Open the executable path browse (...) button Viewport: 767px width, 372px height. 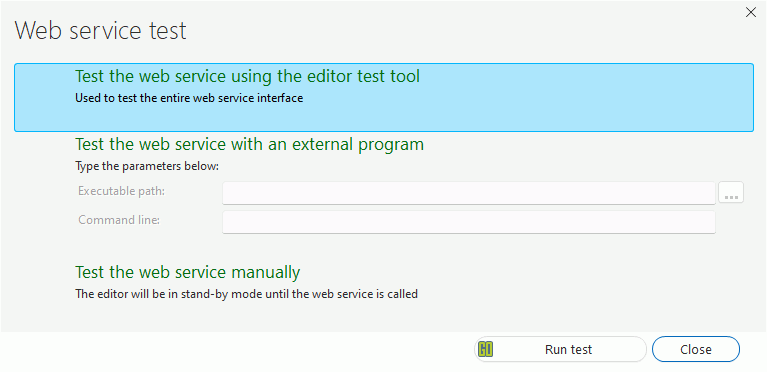pos(731,192)
